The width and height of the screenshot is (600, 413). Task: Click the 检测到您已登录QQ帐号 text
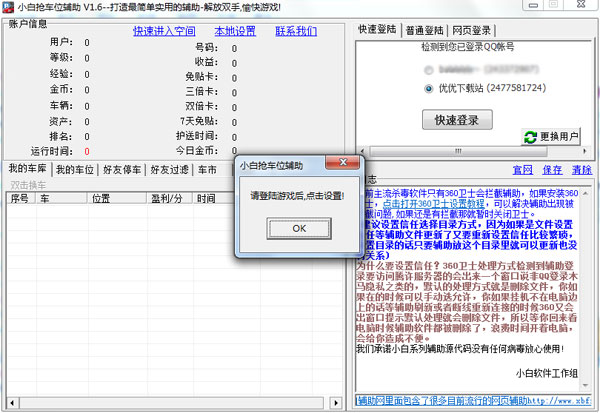468,47
